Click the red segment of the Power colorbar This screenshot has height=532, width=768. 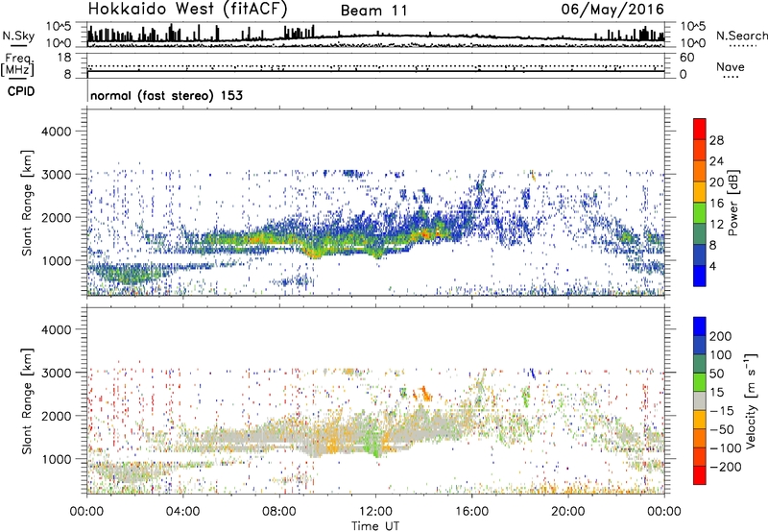coord(700,129)
